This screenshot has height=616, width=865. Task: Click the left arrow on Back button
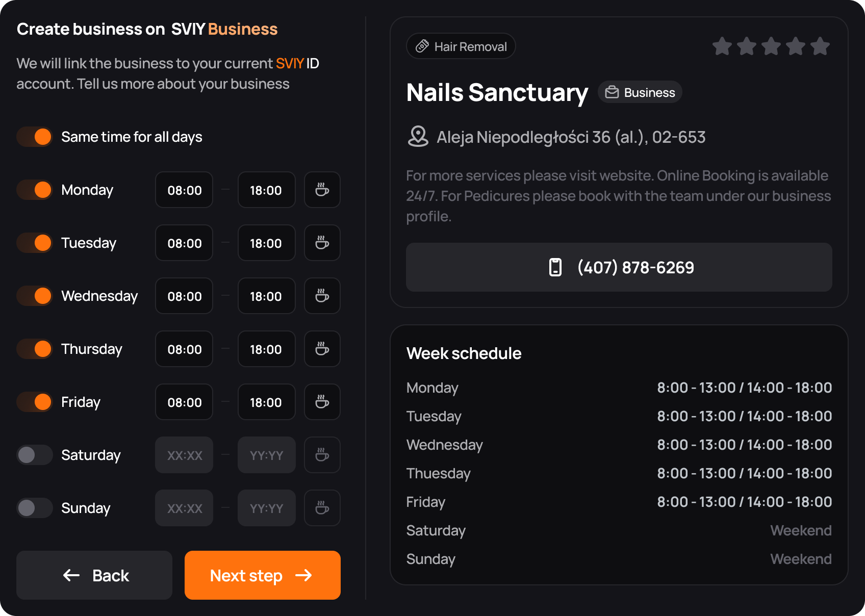pos(71,575)
